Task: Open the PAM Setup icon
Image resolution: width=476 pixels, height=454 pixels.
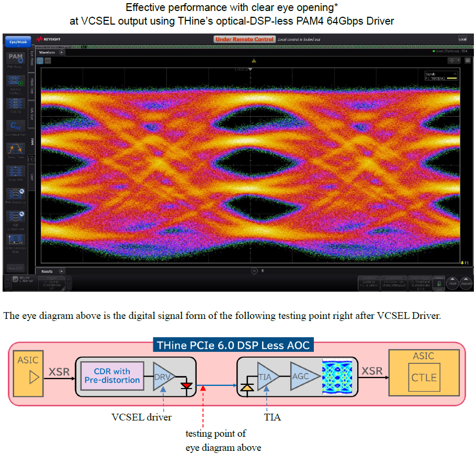Action: pyautogui.click(x=16, y=58)
